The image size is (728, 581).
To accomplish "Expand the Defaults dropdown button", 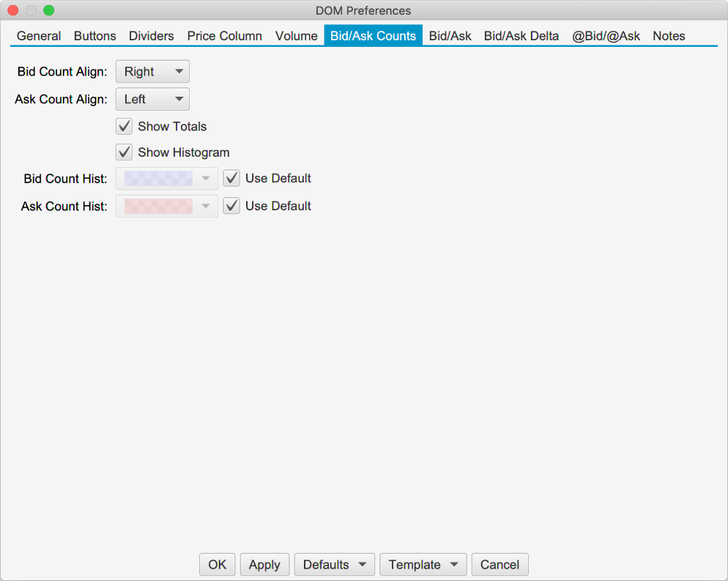I will (x=334, y=564).
